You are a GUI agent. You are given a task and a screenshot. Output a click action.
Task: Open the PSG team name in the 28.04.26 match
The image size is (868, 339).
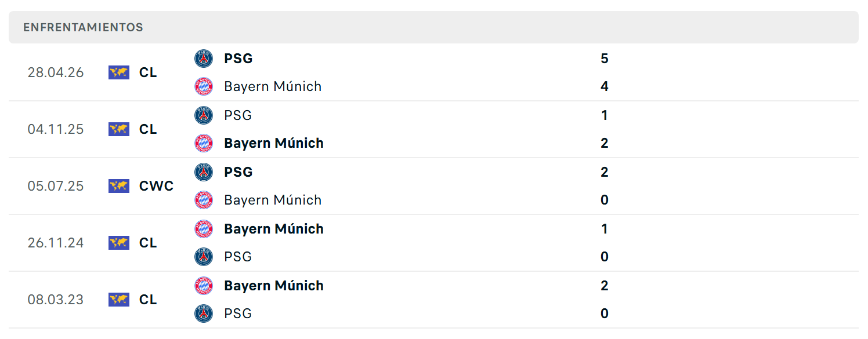pyautogui.click(x=238, y=59)
